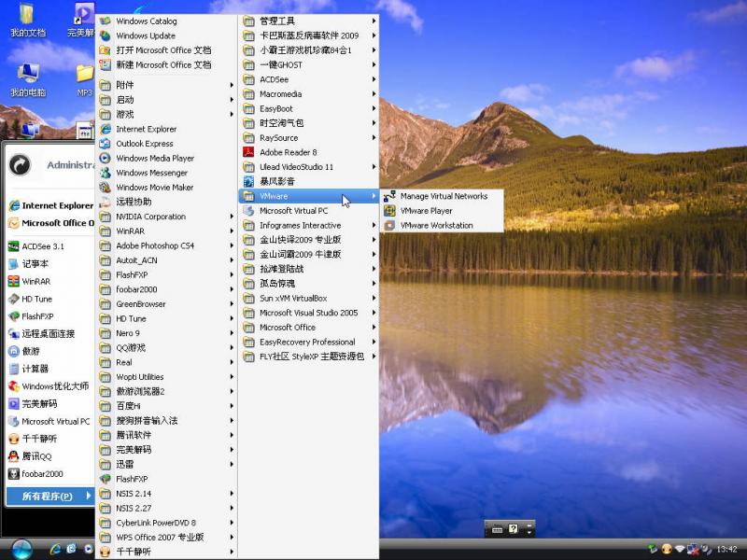Click the 腾讯QQ penguin icon
This screenshot has height=560, width=747.
tap(14, 456)
